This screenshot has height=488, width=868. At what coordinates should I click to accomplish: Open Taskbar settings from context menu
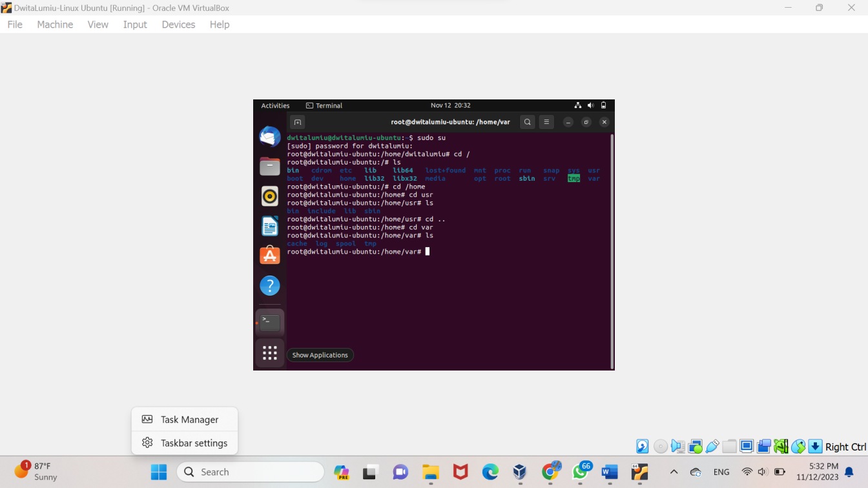[x=185, y=443]
